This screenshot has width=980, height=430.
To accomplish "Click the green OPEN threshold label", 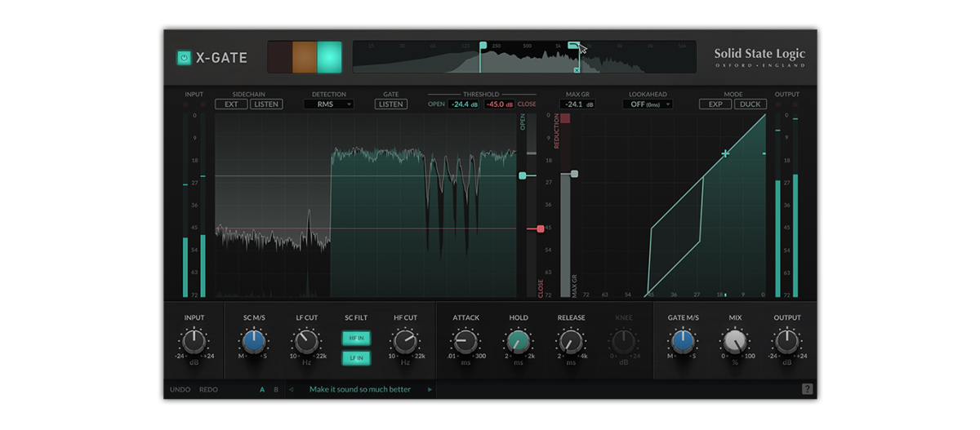I will pyautogui.click(x=437, y=104).
